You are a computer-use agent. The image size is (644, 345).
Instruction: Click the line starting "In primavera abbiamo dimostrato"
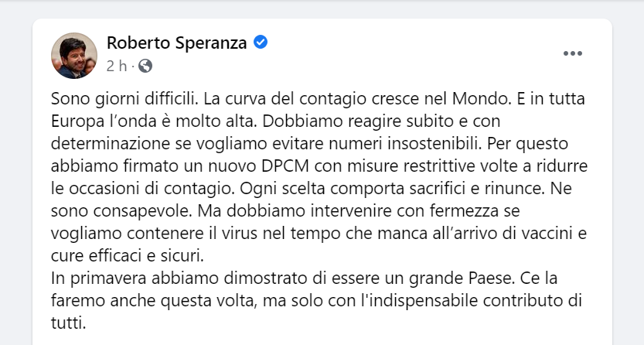(304, 278)
